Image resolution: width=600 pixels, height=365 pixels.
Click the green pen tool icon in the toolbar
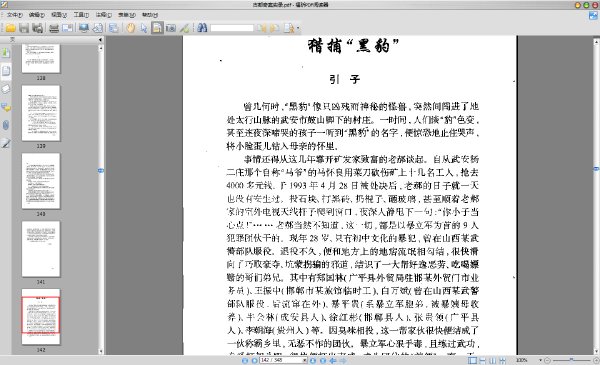click(184, 28)
